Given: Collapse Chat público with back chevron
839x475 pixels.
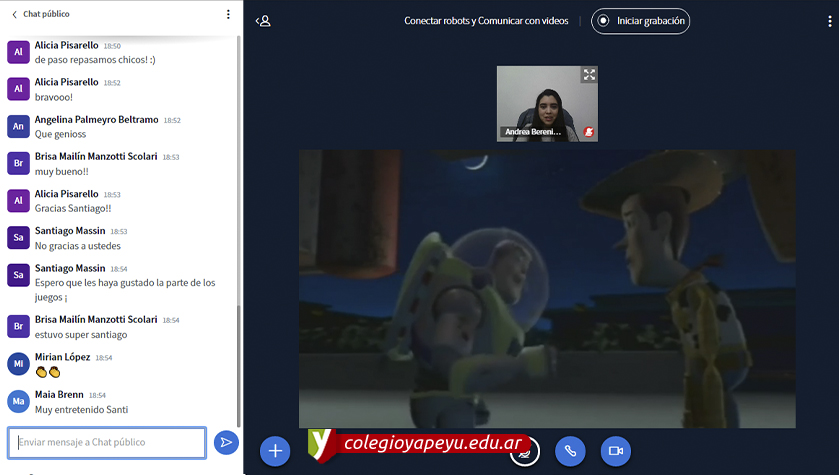Looking at the screenshot, I should point(13,15).
